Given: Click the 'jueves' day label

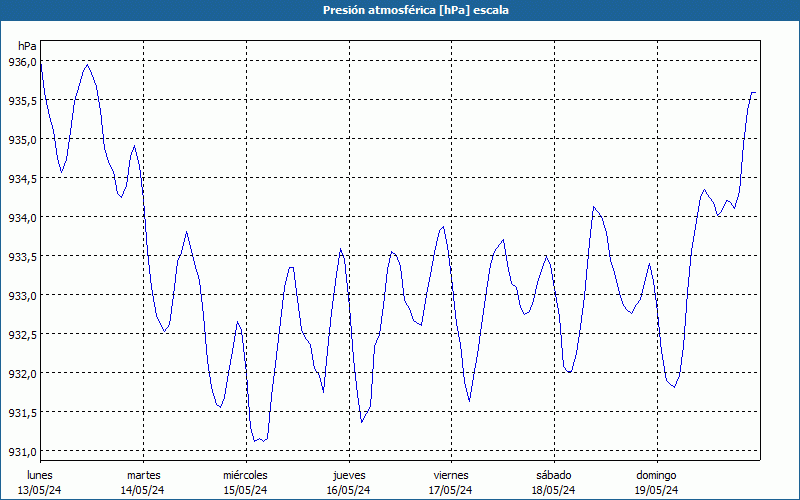Looking at the screenshot, I should 349,476.
